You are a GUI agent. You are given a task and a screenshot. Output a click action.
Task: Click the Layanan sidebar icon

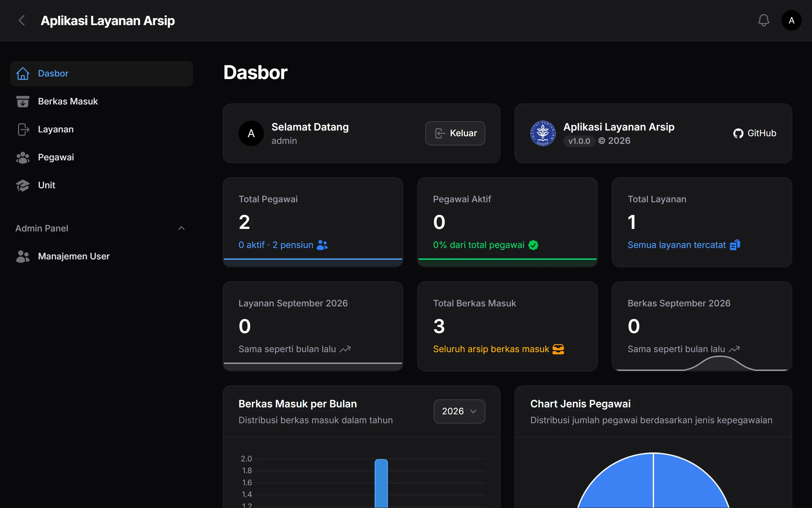point(23,129)
